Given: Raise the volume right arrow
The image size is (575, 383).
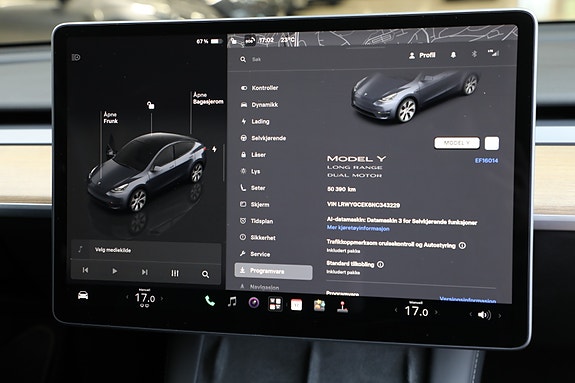Looking at the screenshot, I should click(x=499, y=315).
